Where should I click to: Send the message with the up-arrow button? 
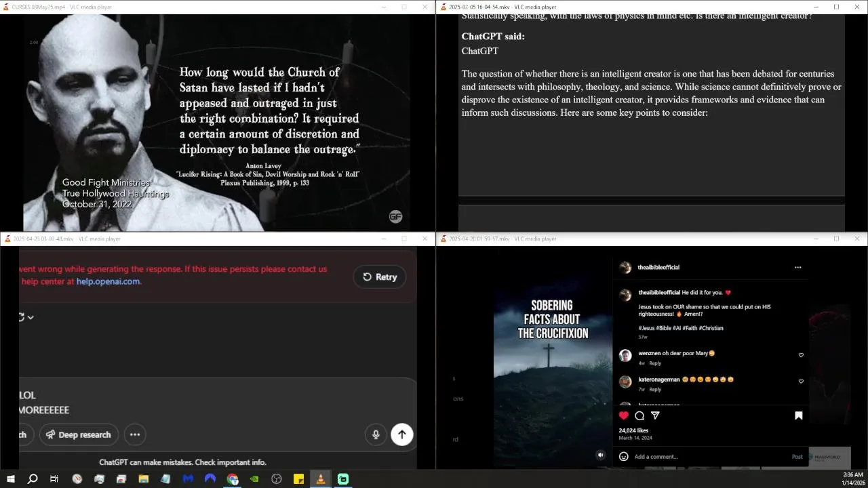[x=402, y=434]
